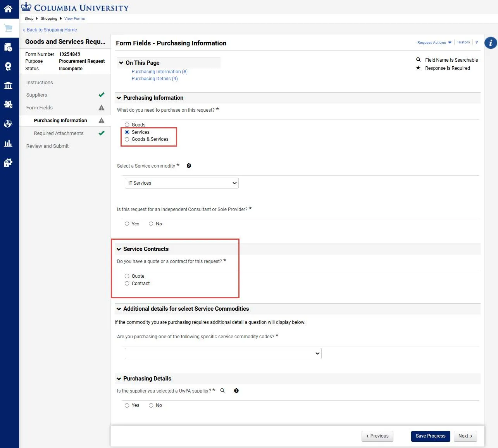Click help icon beside Service commodity
Image resolution: width=498 pixels, height=448 pixels.
click(x=189, y=166)
